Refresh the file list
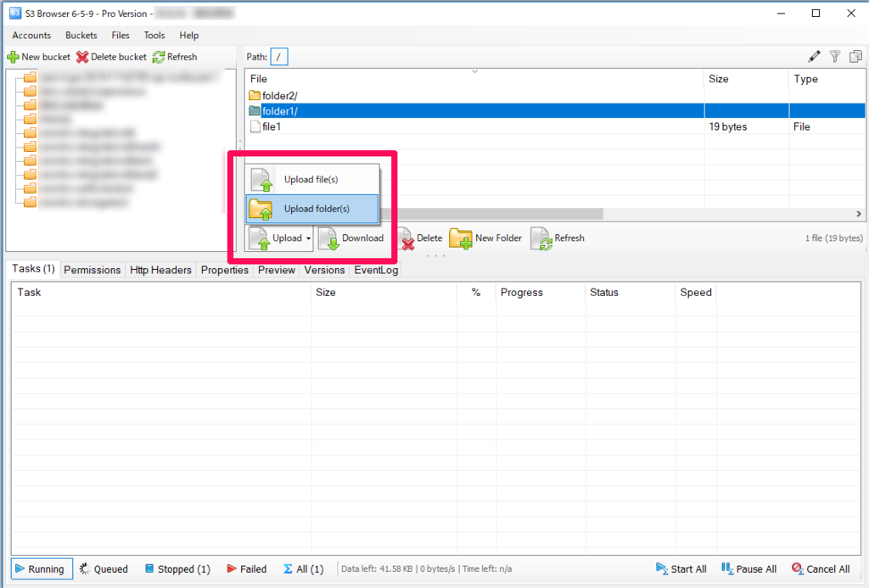 (x=558, y=238)
